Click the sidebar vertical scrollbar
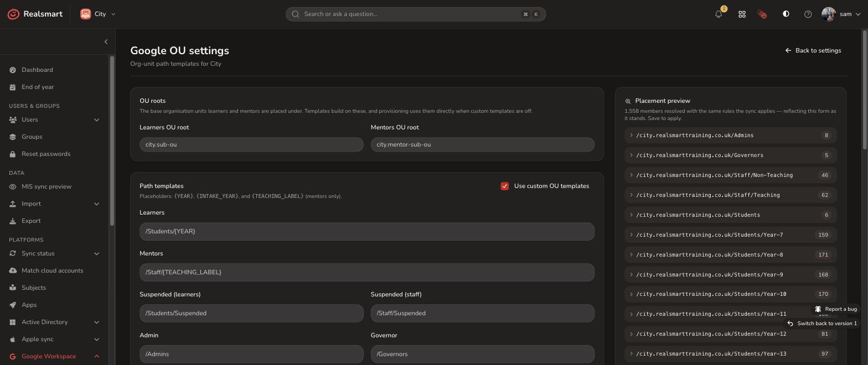This screenshot has width=868, height=365. click(x=112, y=141)
